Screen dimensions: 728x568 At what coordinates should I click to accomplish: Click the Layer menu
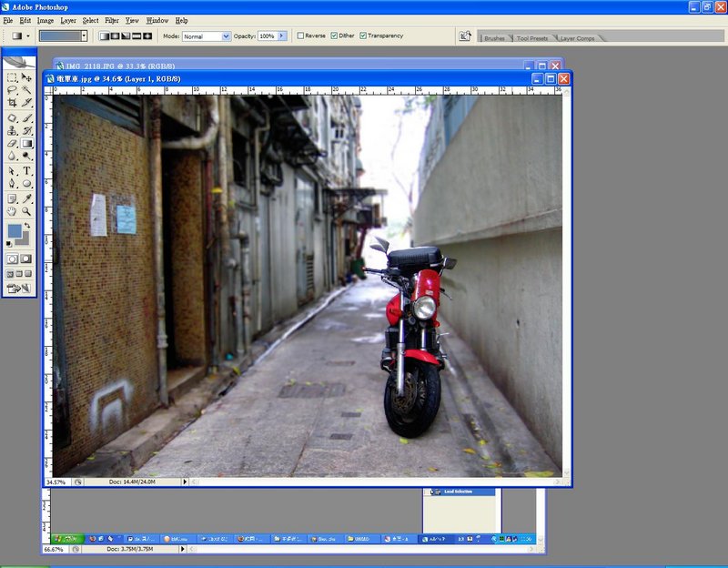(x=68, y=20)
